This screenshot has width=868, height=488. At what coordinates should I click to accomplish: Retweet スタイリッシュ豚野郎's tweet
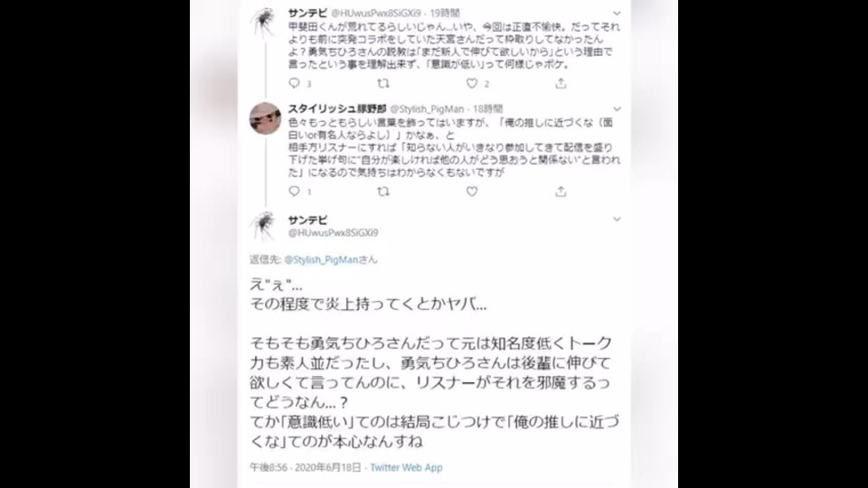pos(383,192)
